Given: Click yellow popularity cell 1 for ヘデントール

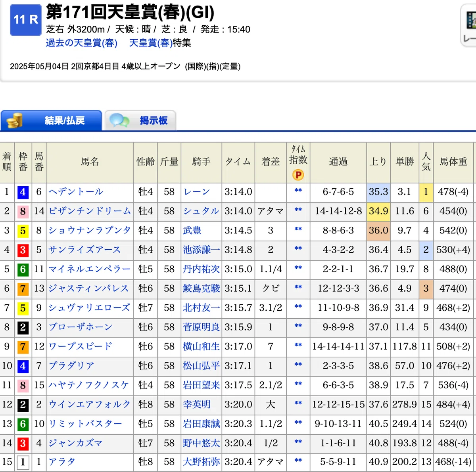Looking at the screenshot, I should point(426,192).
